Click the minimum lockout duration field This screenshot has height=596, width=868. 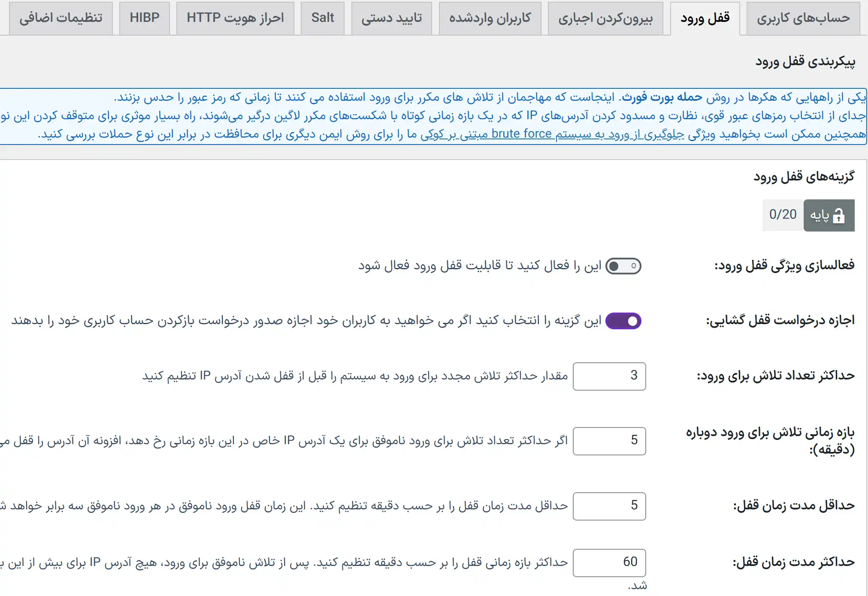609,506
